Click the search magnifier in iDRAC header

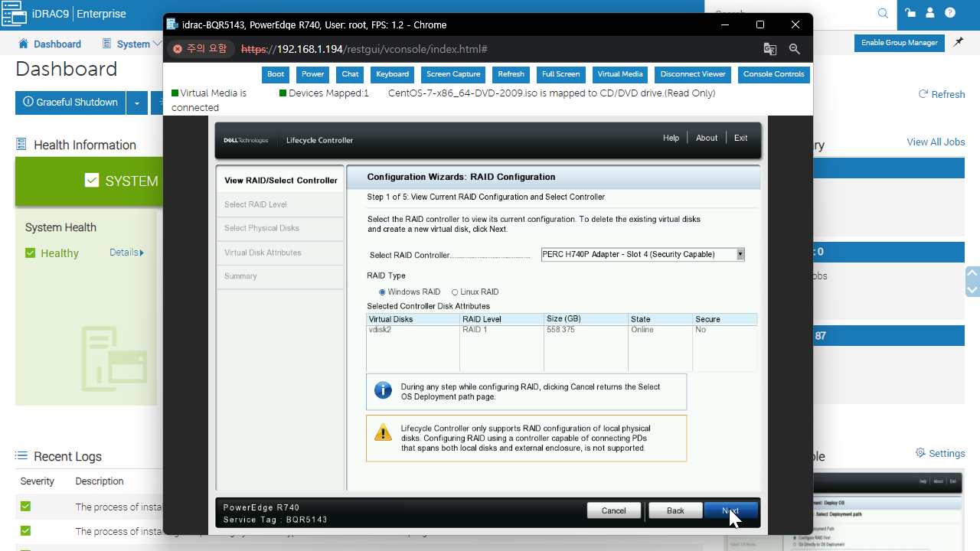pyautogui.click(x=883, y=13)
